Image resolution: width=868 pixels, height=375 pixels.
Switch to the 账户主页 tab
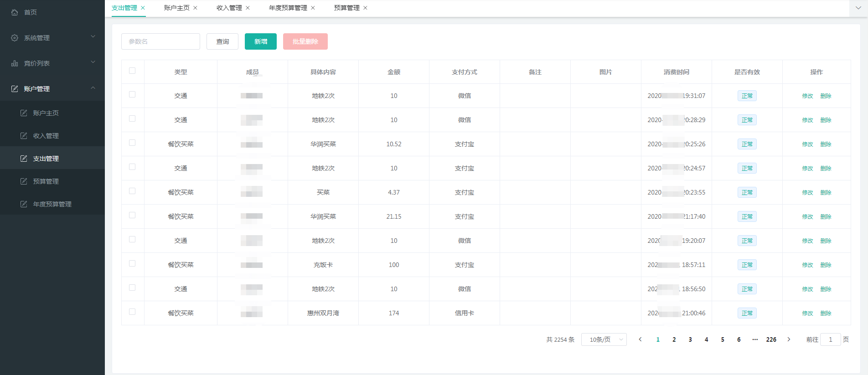tap(177, 8)
